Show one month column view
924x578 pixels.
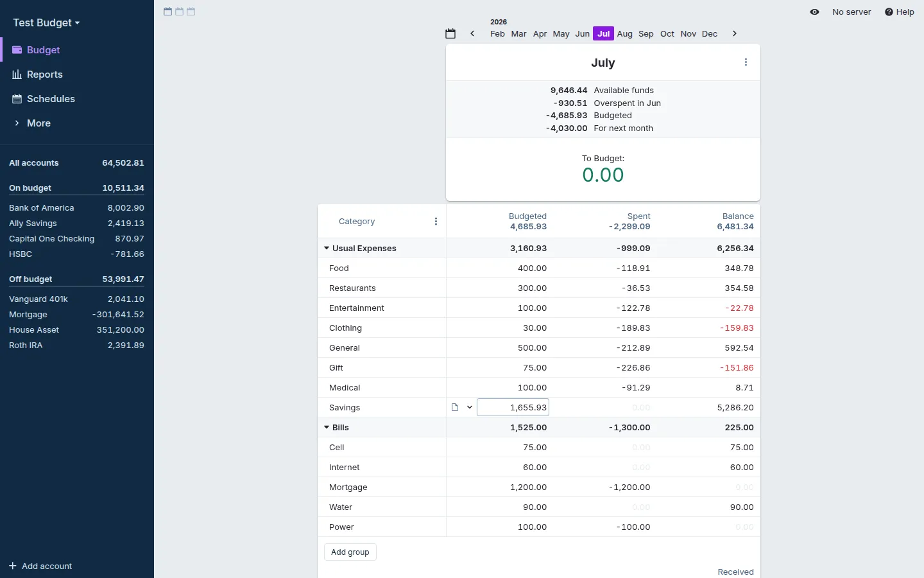(x=168, y=12)
